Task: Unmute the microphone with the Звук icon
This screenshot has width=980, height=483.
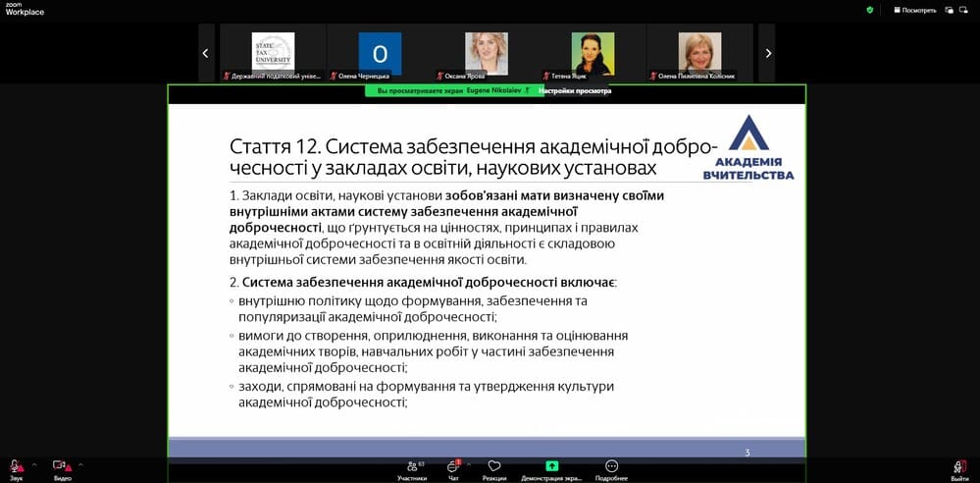Action: pos(16,467)
